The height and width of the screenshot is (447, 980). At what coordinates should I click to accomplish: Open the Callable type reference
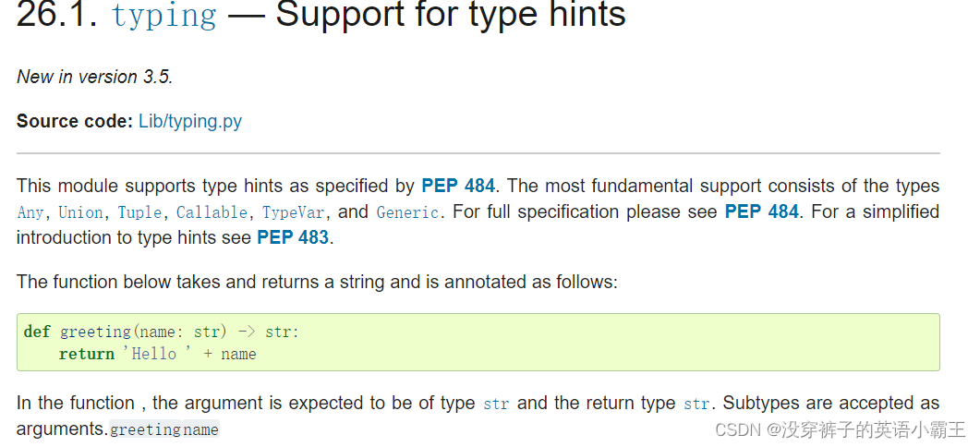212,212
